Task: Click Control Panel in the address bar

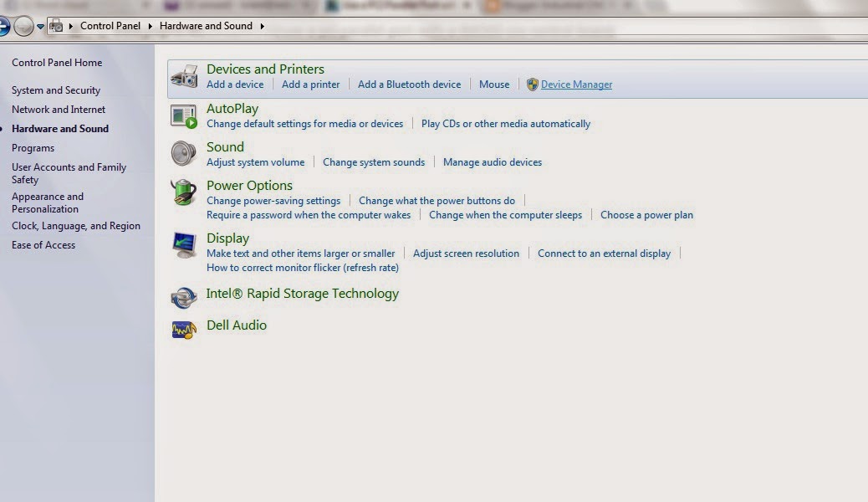Action: 110,26
